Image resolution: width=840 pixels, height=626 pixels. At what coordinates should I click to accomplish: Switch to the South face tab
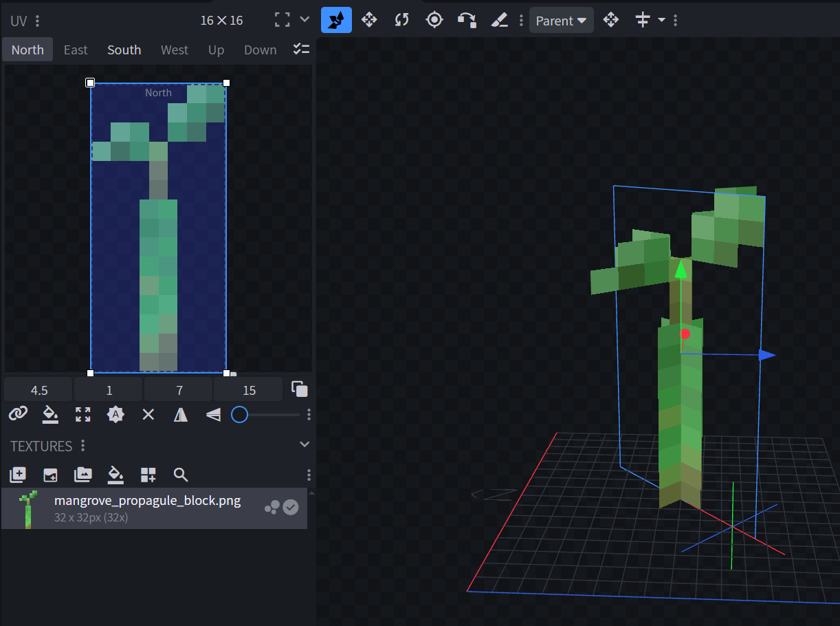coord(124,50)
